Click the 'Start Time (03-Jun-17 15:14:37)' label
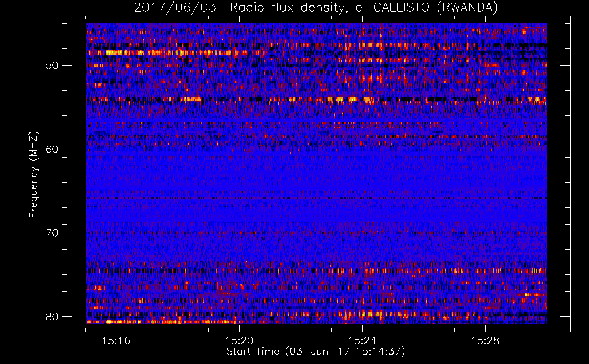The width and height of the screenshot is (589, 364). (316, 352)
